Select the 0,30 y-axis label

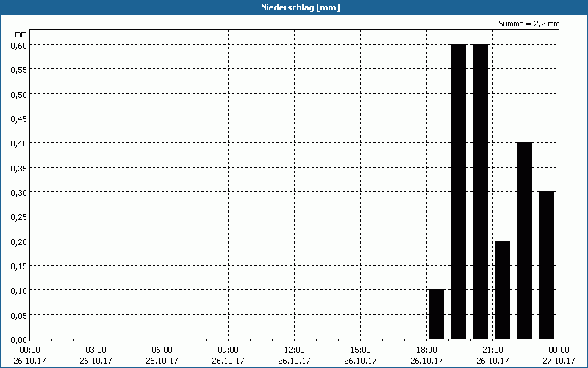point(18,192)
